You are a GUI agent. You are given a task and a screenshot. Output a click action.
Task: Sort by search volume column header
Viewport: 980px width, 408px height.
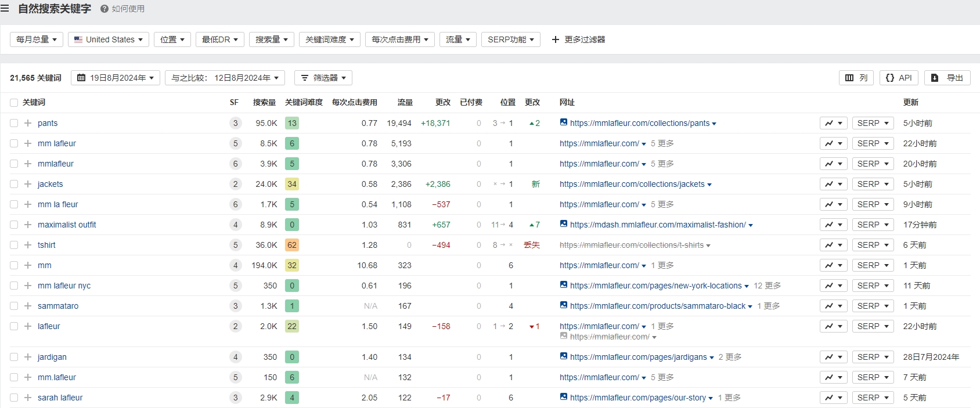pyautogui.click(x=264, y=102)
